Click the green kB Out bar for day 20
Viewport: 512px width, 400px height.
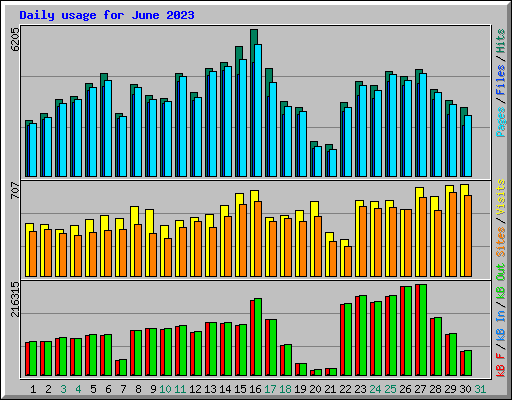(x=318, y=372)
